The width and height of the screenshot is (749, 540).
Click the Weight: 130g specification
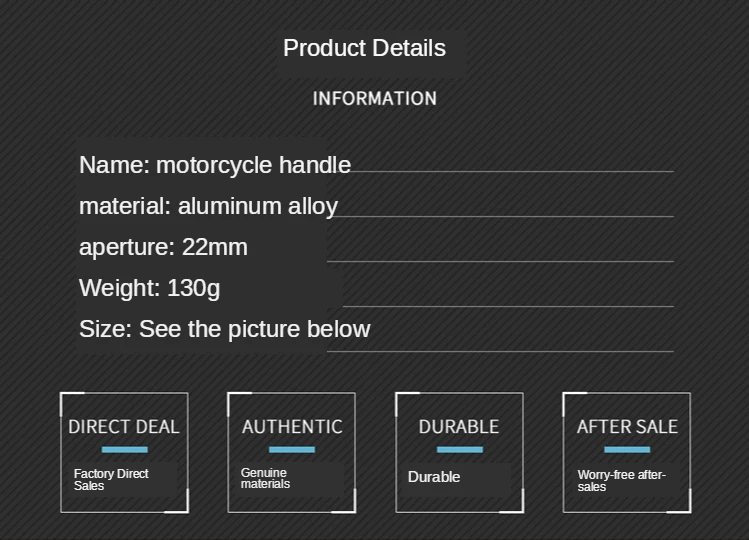click(150, 288)
